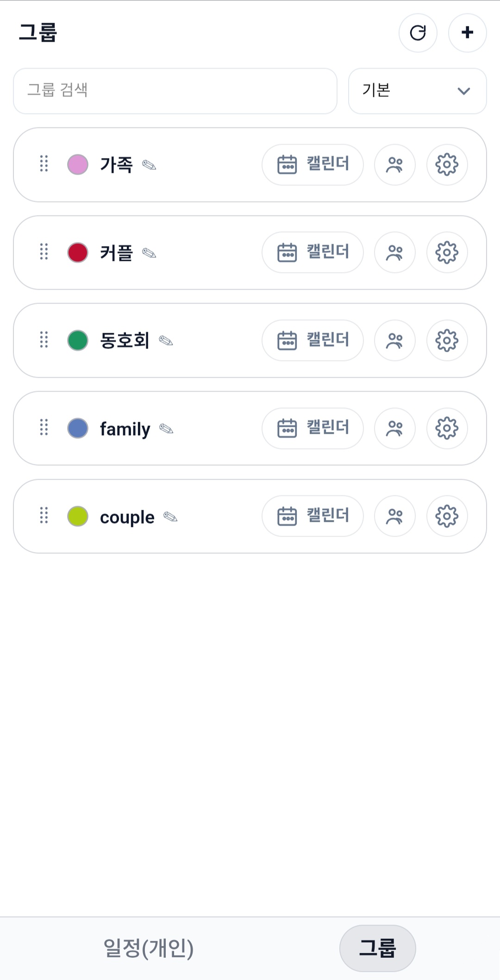The height and width of the screenshot is (980, 500).
Task: Click the green color swatch of 동호회
Action: coord(78,341)
